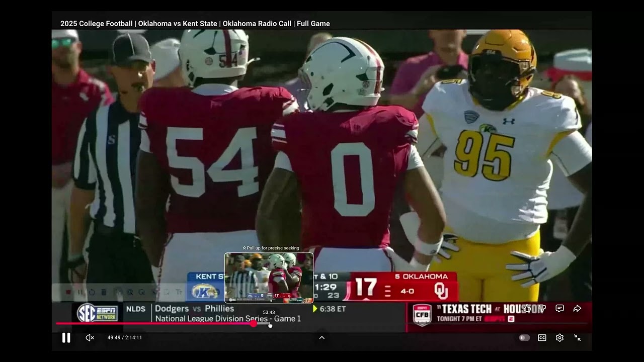Expand the more videos chevron
644x362 pixels.
322,337
